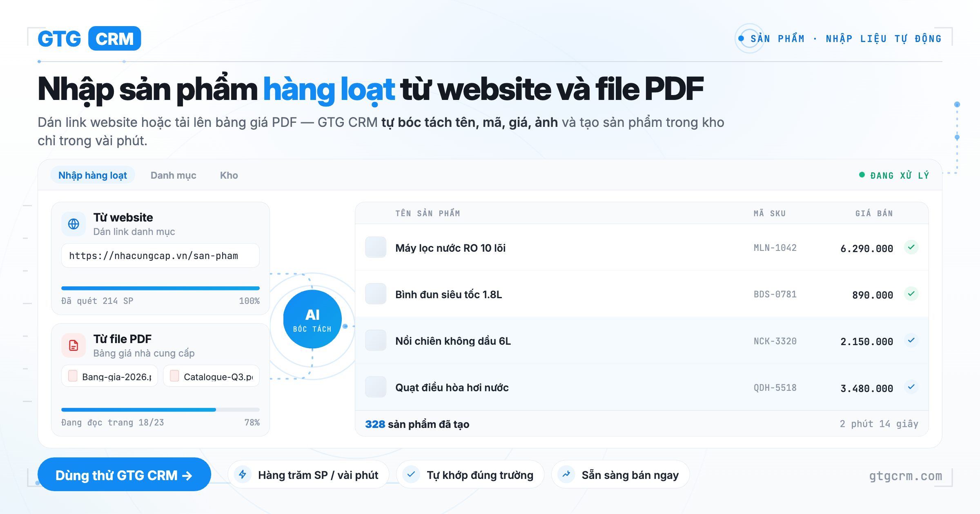The width and height of the screenshot is (980, 514).
Task: Click the Tự khớp đúng trường chip
Action: coord(470,474)
